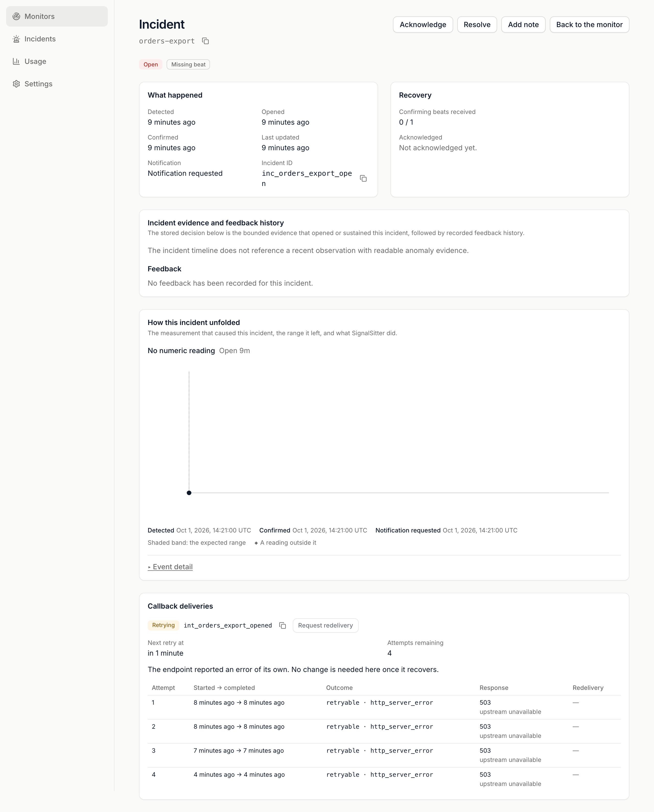Click the '0 / 1' confirming beats value
This screenshot has height=812, width=654.
click(x=406, y=122)
